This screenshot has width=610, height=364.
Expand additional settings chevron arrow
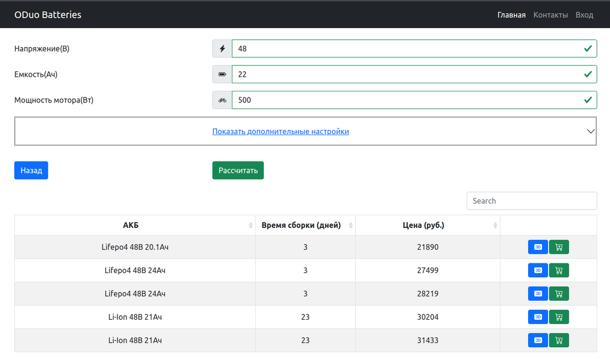tap(591, 131)
